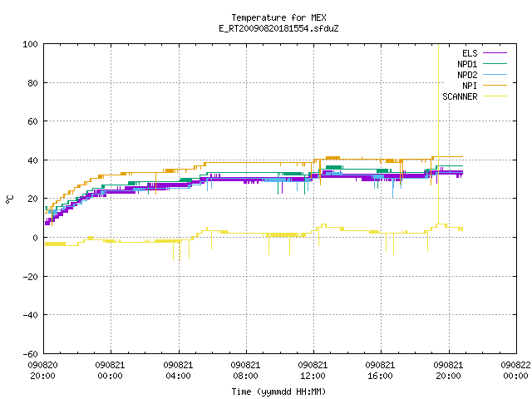The image size is (532, 399).
Task: Click the light blue NPD2 legend line sample
Action: pos(495,74)
